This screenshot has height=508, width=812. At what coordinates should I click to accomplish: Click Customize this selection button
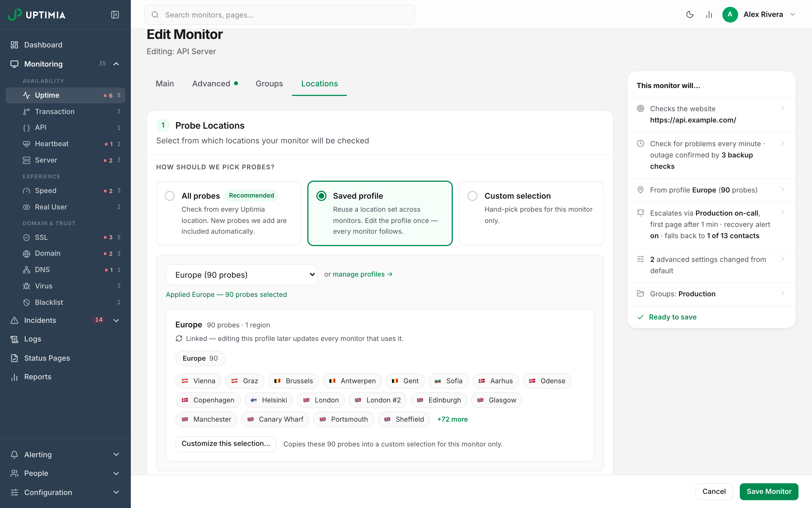pyautogui.click(x=226, y=444)
